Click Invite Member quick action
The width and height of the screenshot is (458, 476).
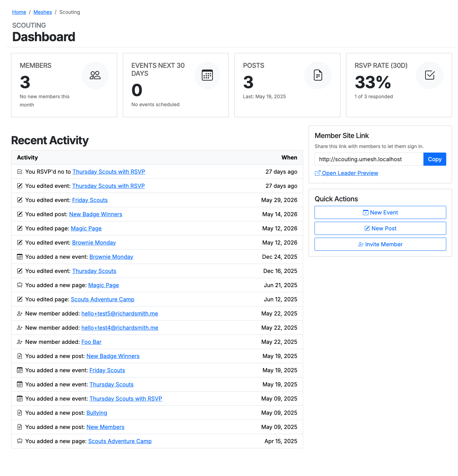380,244
